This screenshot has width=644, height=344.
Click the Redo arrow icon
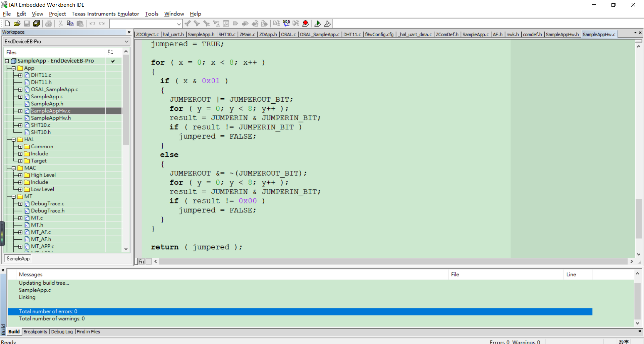coord(102,23)
